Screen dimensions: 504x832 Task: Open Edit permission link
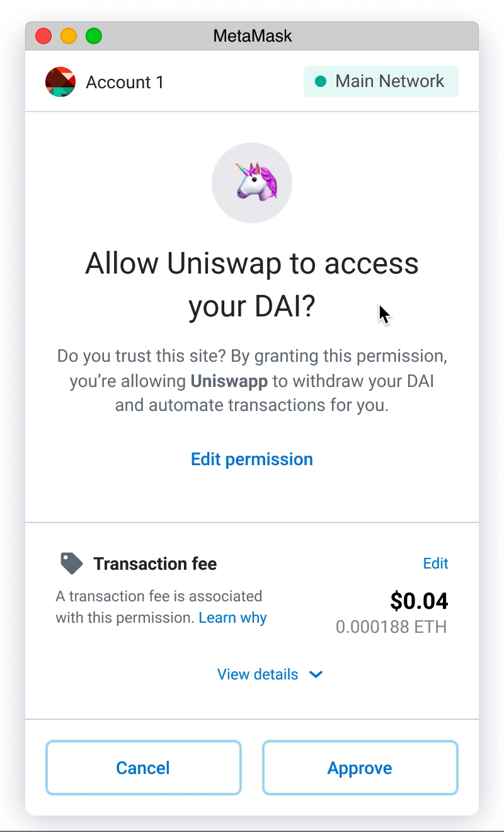252,459
